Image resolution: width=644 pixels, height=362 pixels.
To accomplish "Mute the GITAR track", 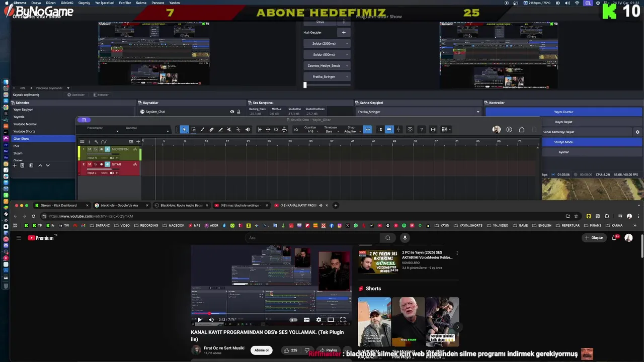I will tap(90, 164).
